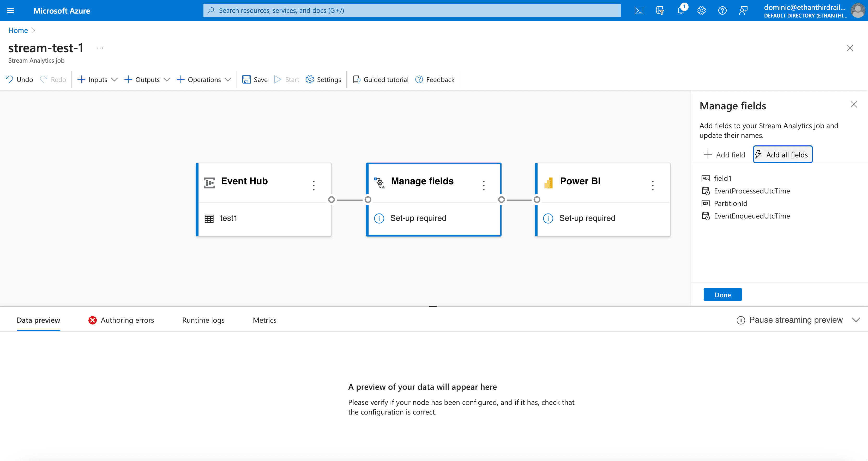Image resolution: width=868 pixels, height=461 pixels.
Task: Close the stream-test-1 blade
Action: (849, 48)
